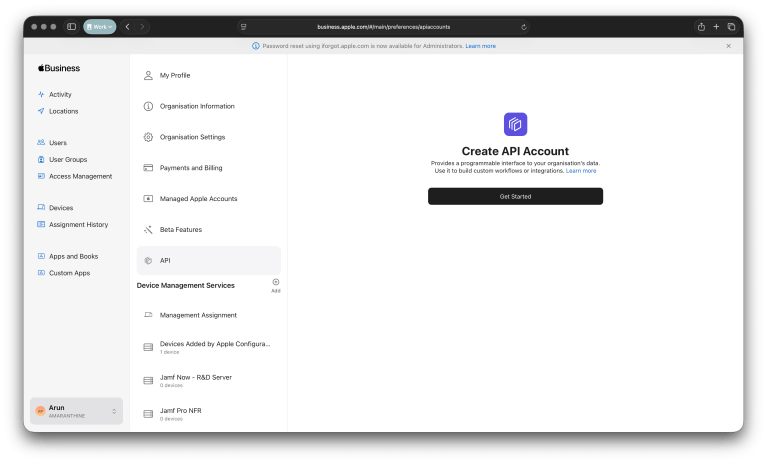This screenshot has height=463, width=767.
Task: Click the Jamf Now server icon
Action: 148,381
